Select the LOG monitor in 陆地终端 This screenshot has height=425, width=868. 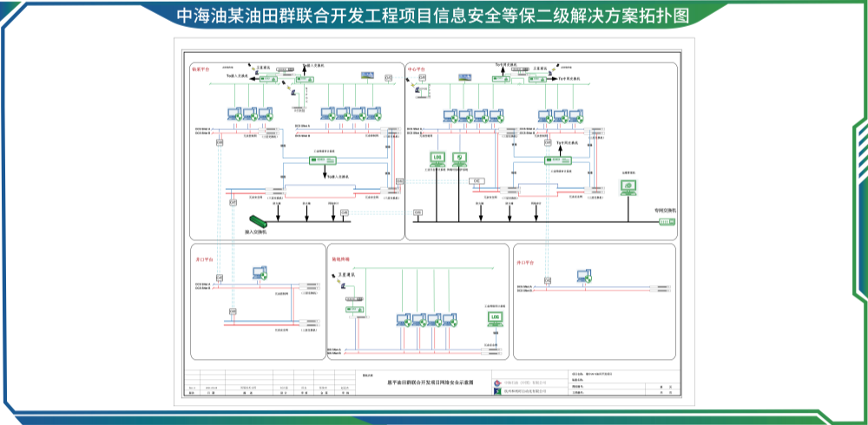(x=496, y=318)
